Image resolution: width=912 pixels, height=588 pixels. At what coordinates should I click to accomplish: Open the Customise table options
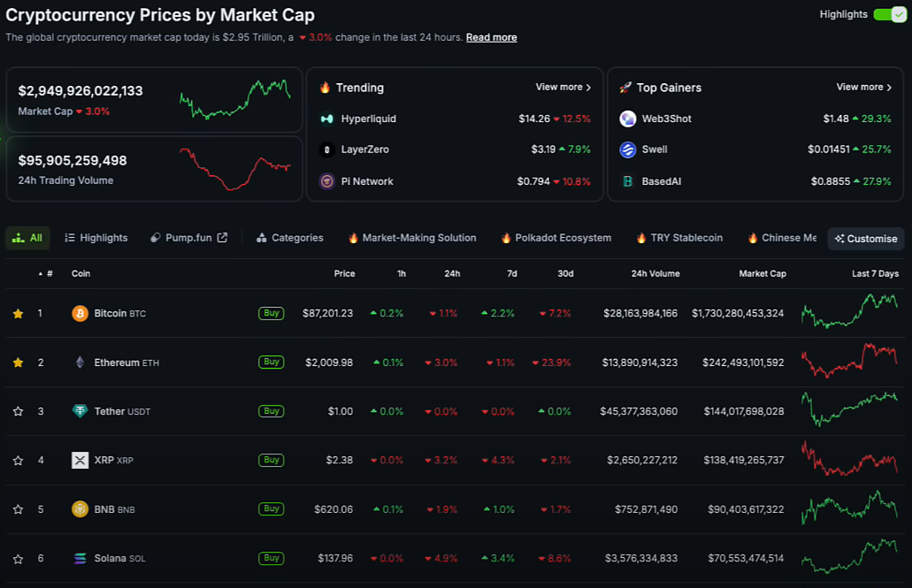coord(866,239)
